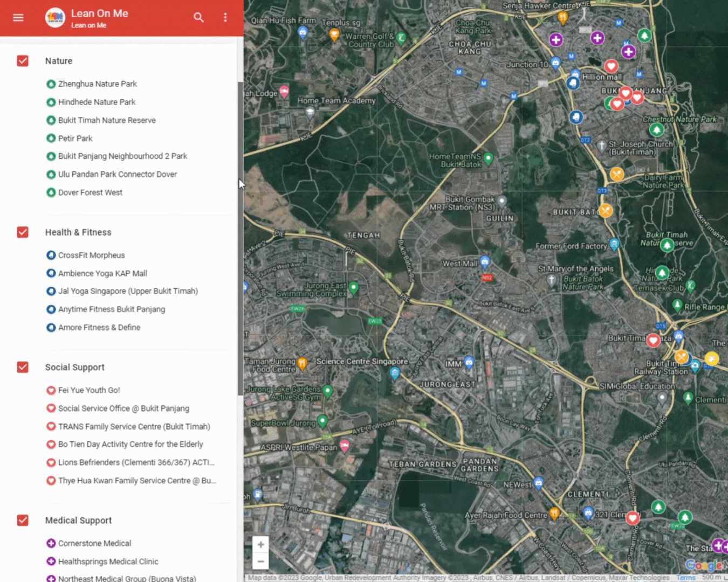Open Ulu Pandan Park Connector Dover

click(117, 175)
